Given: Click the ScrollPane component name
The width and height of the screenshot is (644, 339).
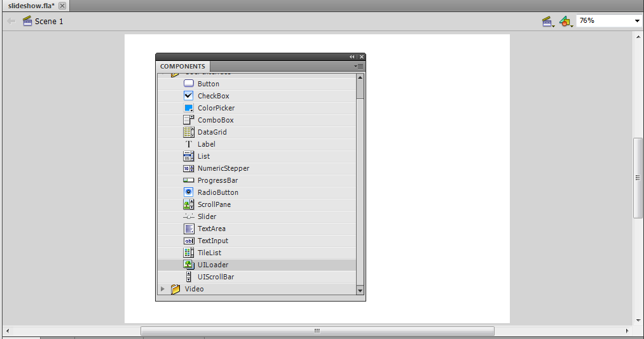Looking at the screenshot, I should point(214,204).
